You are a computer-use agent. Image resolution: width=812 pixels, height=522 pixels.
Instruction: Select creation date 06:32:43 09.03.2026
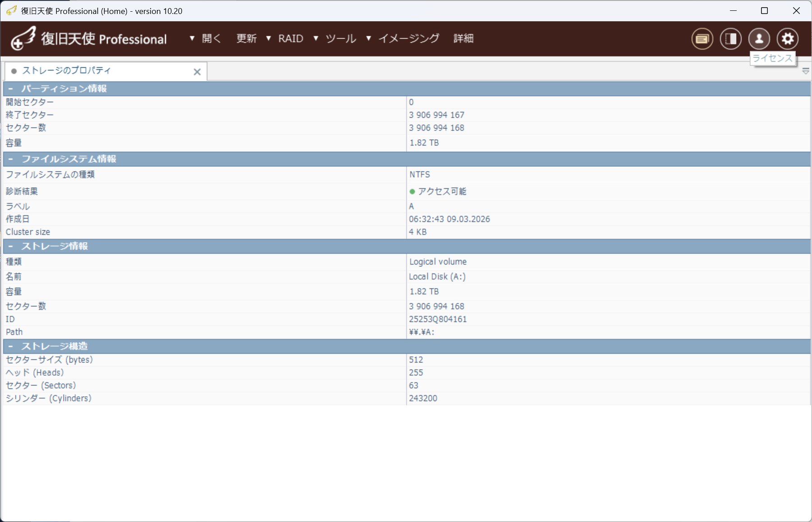coord(449,220)
